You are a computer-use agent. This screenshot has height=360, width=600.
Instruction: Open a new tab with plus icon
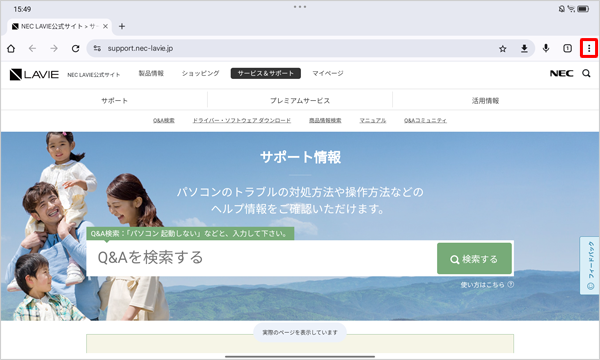122,26
